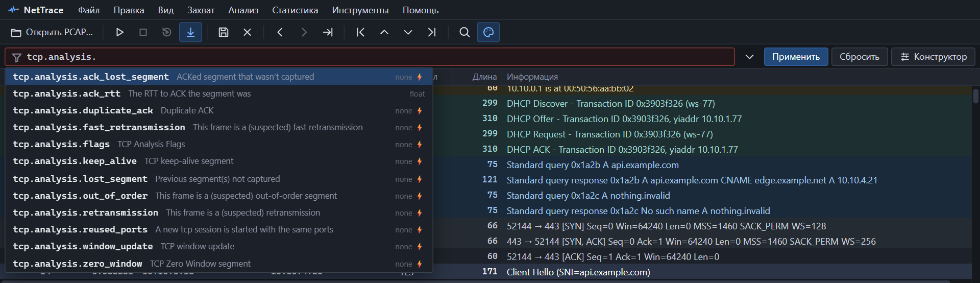Image resolution: width=980 pixels, height=283 pixels.
Task: Open search with the magnifier icon
Action: (464, 32)
